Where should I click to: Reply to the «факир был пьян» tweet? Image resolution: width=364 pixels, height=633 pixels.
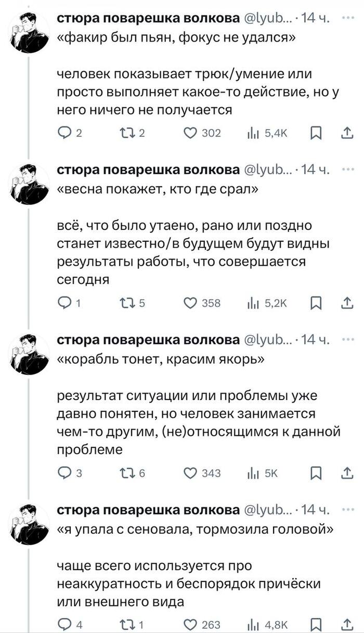coord(63,133)
